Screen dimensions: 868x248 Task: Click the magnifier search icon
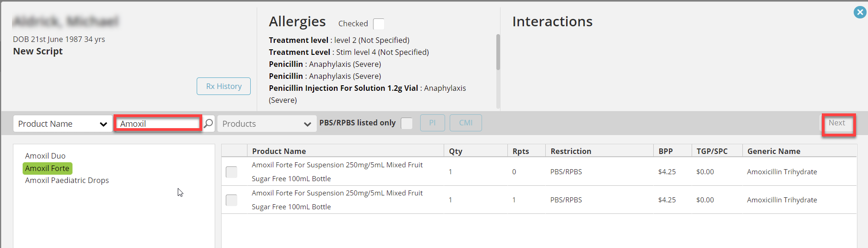(209, 124)
